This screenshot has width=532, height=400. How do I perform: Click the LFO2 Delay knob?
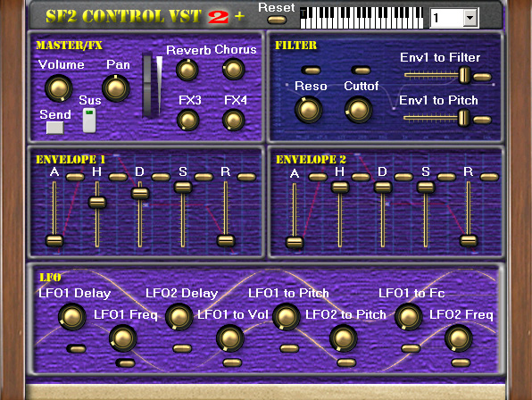pos(179,317)
